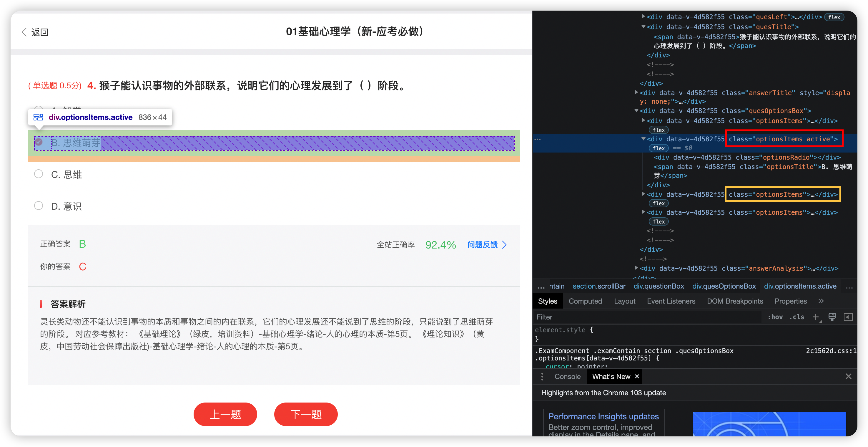
Task: Click the new style rule plus icon
Action: point(815,317)
